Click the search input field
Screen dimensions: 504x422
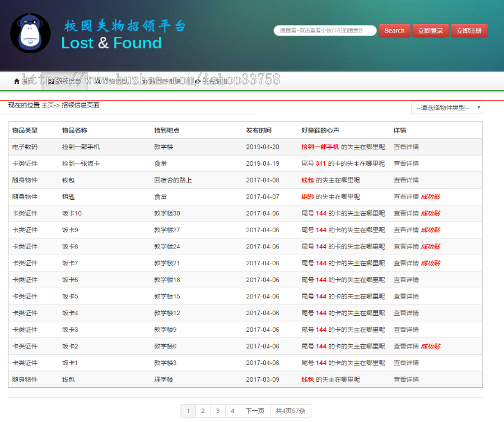coord(325,31)
